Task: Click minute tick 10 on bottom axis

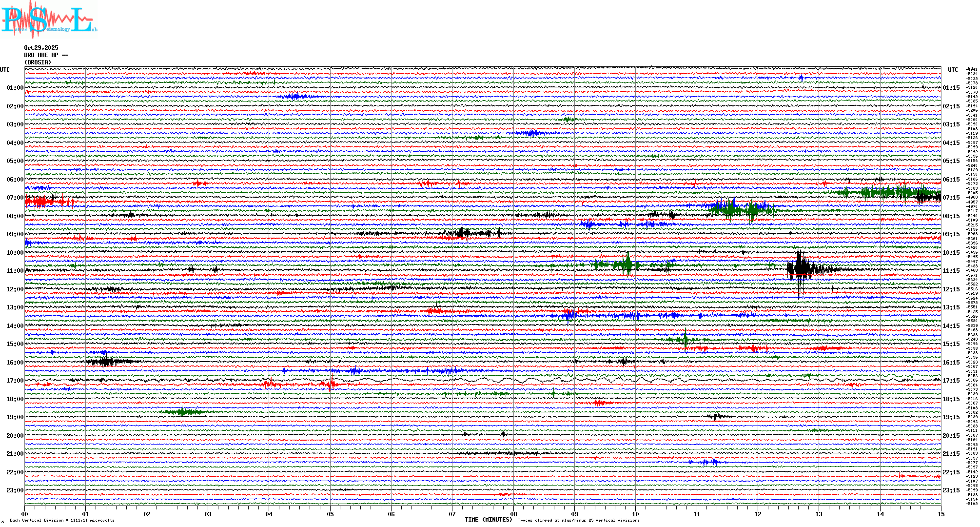Action: (x=635, y=514)
